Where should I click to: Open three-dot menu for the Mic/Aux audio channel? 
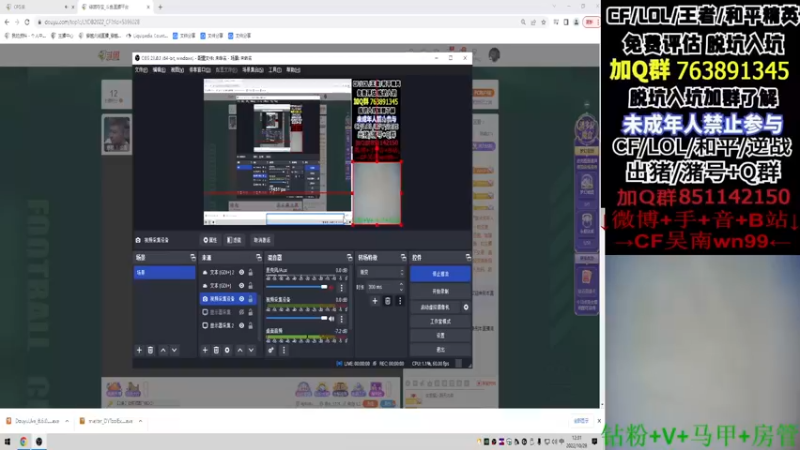pos(342,288)
